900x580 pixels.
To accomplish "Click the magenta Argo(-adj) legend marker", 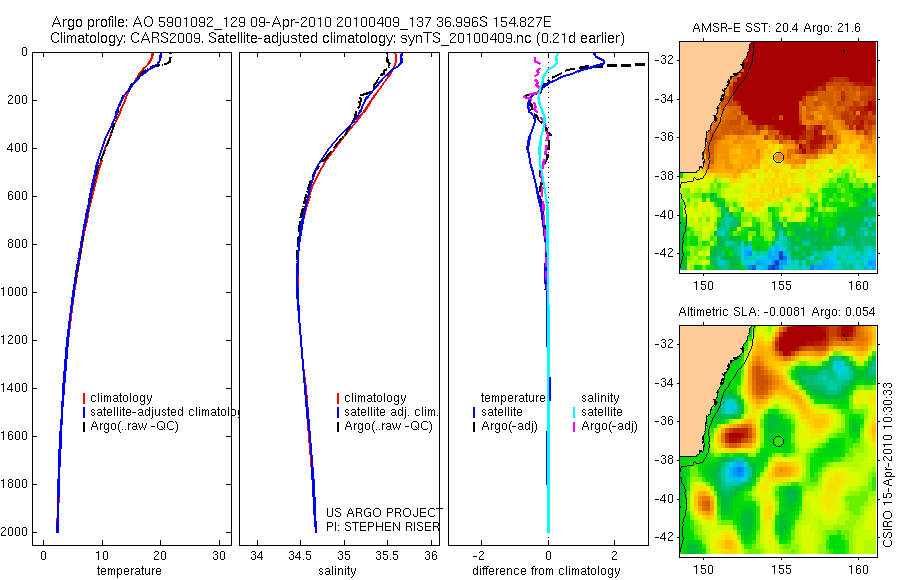I will coord(573,426).
